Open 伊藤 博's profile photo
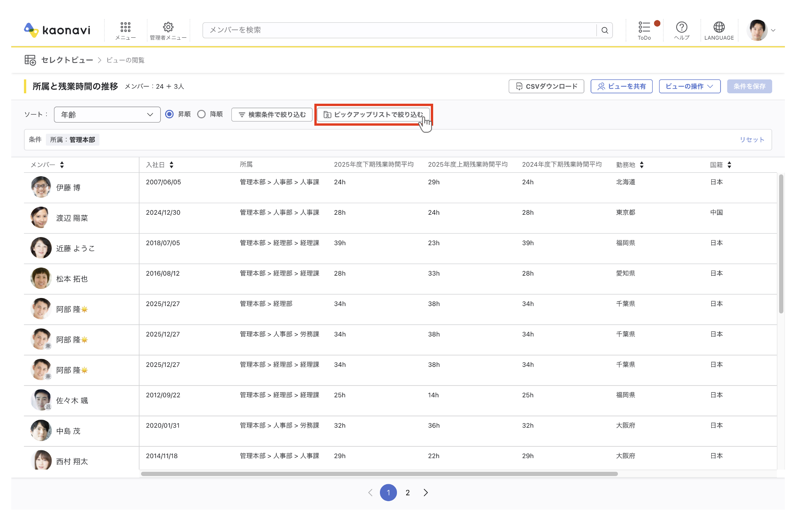Screen dimensions: 810x532 point(41,187)
